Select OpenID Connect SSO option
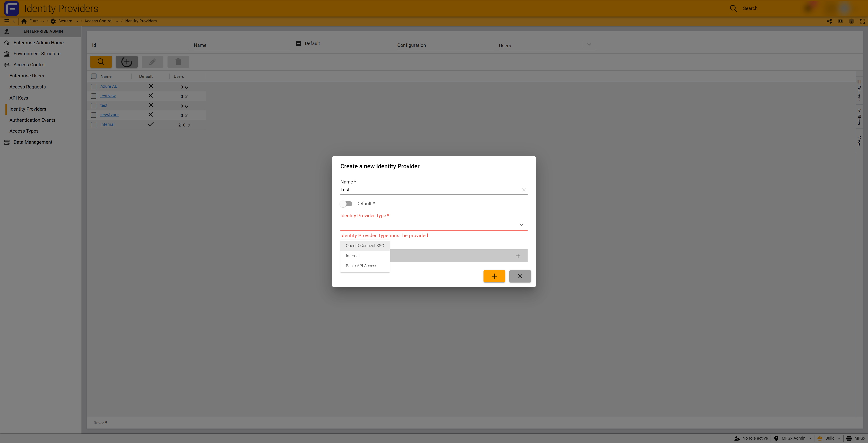 pos(365,246)
